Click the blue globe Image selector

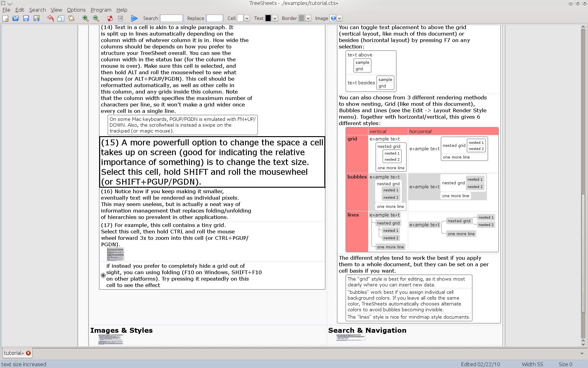coord(333,18)
